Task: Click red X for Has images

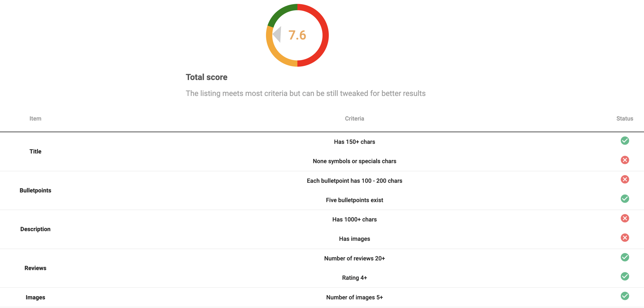Action: (625, 238)
